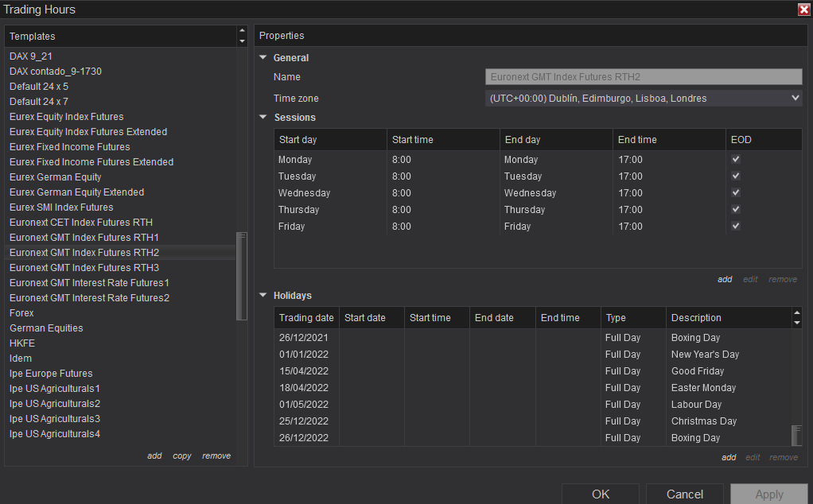
Task: Click the Templates list scrollbar thumb
Action: pyautogui.click(x=242, y=275)
